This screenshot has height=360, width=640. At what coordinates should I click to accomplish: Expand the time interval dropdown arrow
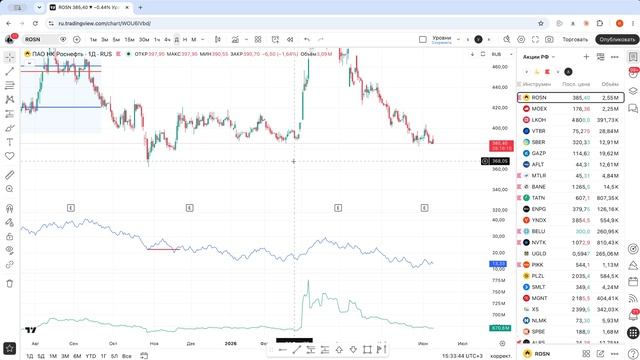[x=203, y=40]
